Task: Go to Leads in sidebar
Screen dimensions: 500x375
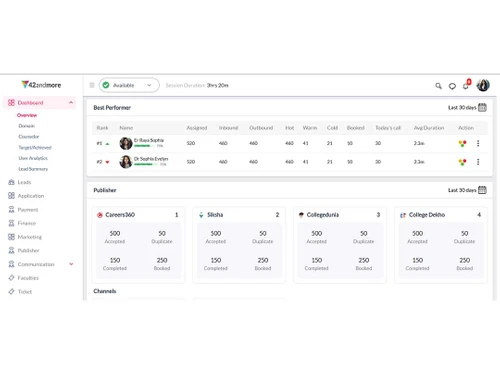Action: [x=24, y=182]
